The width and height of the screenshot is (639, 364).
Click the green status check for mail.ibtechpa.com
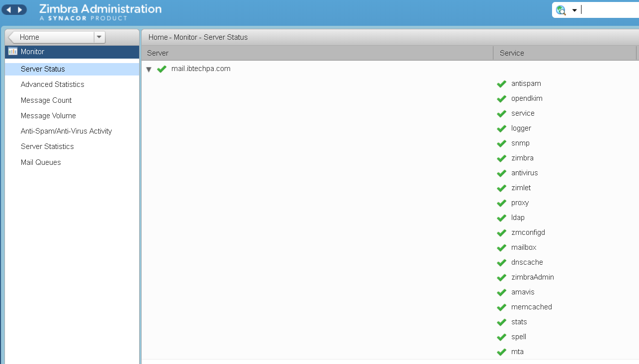[161, 69]
